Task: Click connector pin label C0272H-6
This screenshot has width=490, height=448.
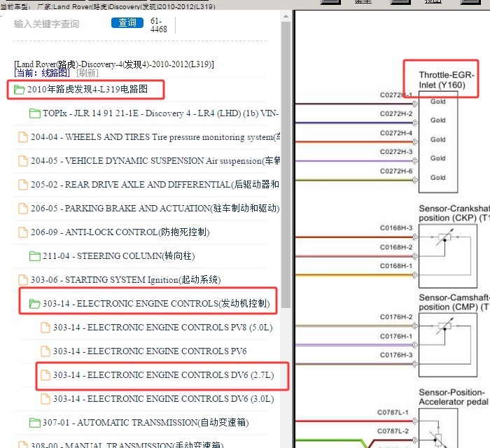Action: [396, 171]
